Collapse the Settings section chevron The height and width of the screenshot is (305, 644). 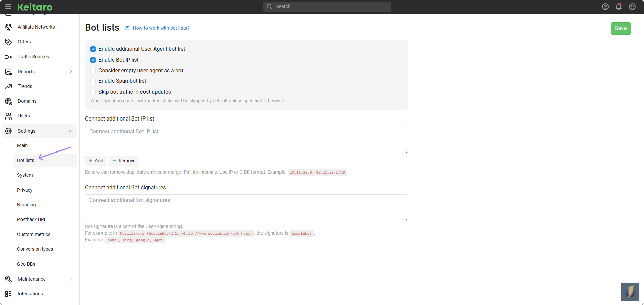(71, 131)
